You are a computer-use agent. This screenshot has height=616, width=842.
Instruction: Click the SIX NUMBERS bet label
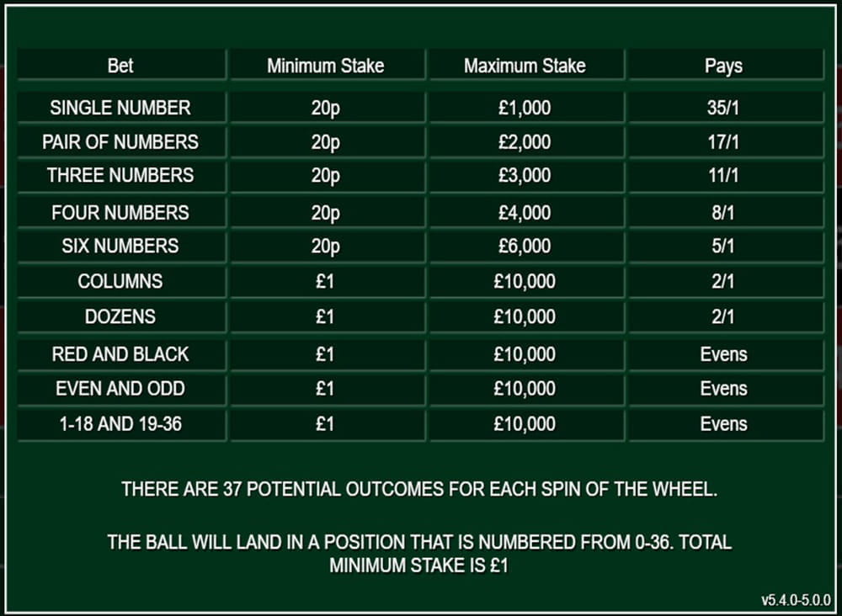tap(120, 247)
